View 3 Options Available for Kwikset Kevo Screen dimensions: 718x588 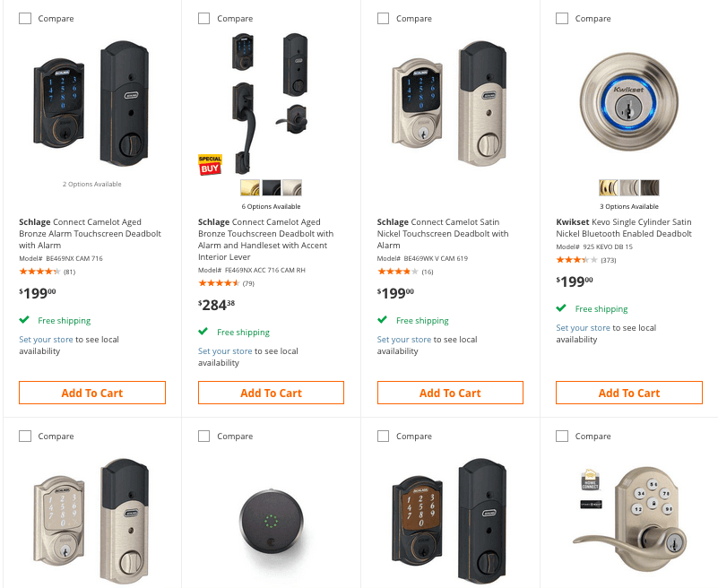point(629,205)
